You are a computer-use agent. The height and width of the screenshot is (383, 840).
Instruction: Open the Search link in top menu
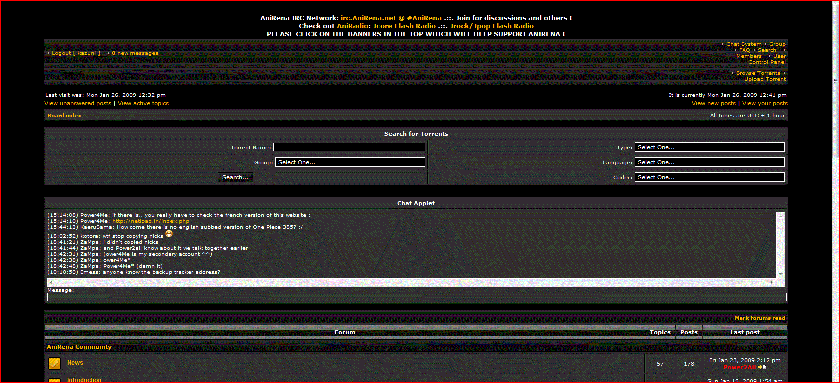coord(767,50)
